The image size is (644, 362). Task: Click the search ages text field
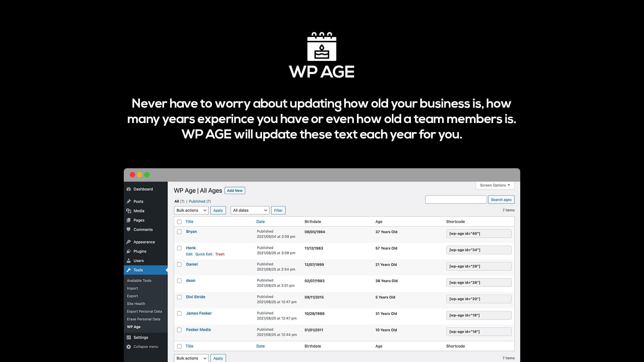coord(456,200)
